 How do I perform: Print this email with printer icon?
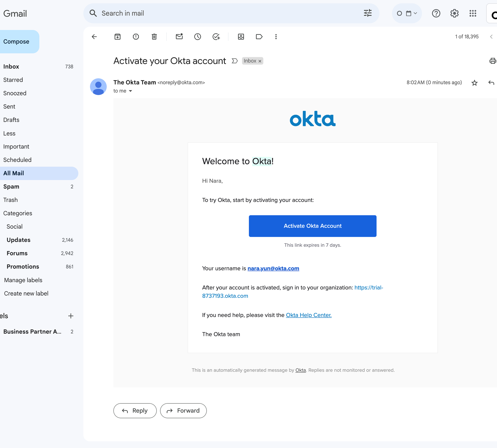tap(493, 61)
